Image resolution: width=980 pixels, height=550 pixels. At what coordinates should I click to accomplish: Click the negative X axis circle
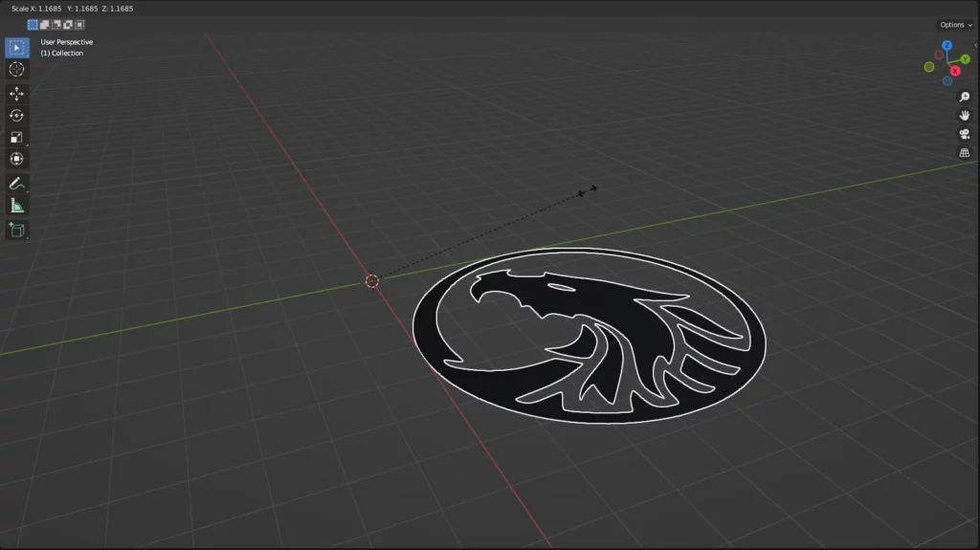point(939,55)
